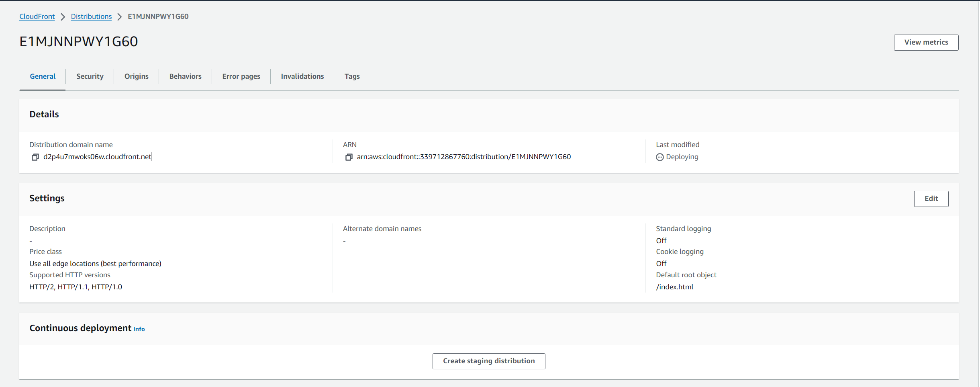This screenshot has width=980, height=387.
Task: Select the Error pages tab
Action: pos(241,76)
